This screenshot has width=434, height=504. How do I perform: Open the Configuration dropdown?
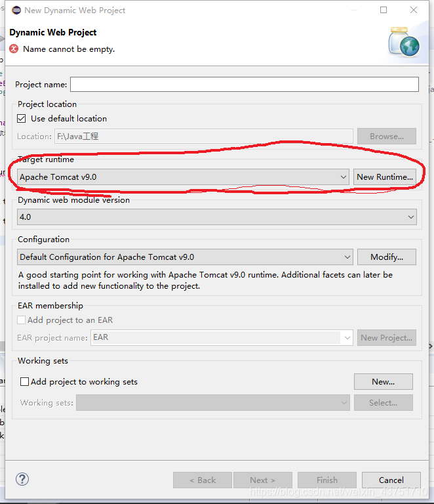(x=185, y=257)
